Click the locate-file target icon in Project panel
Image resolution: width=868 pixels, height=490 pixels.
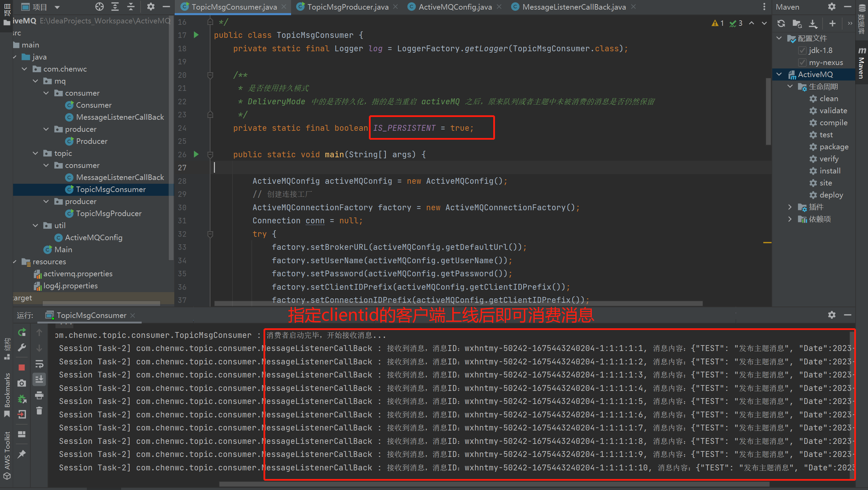pyautogui.click(x=100, y=7)
